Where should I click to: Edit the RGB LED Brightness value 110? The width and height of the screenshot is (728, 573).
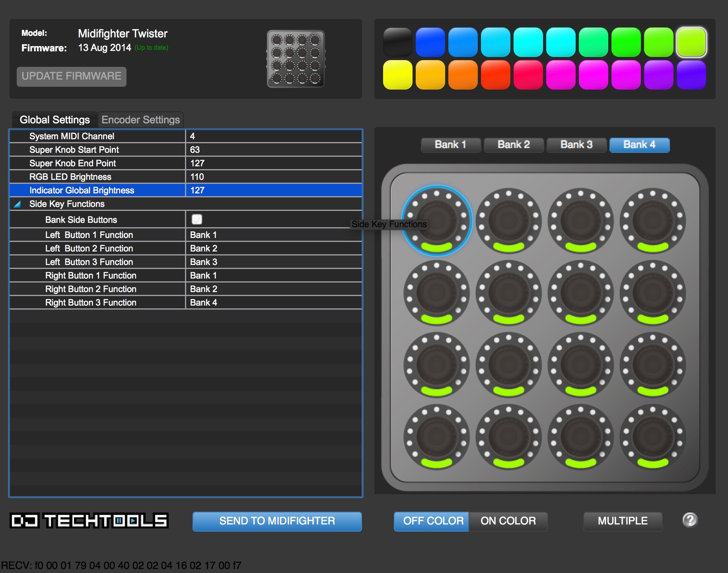[x=274, y=177]
